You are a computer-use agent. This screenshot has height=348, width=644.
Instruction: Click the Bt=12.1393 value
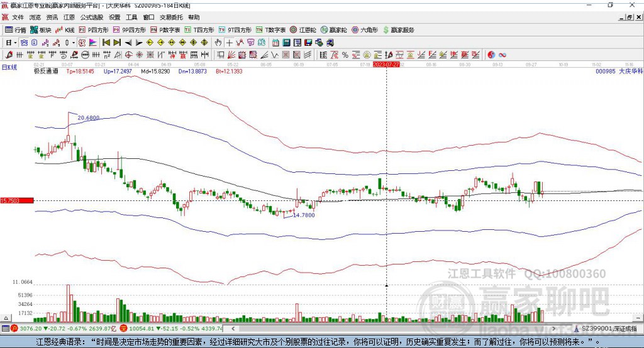pos(229,71)
